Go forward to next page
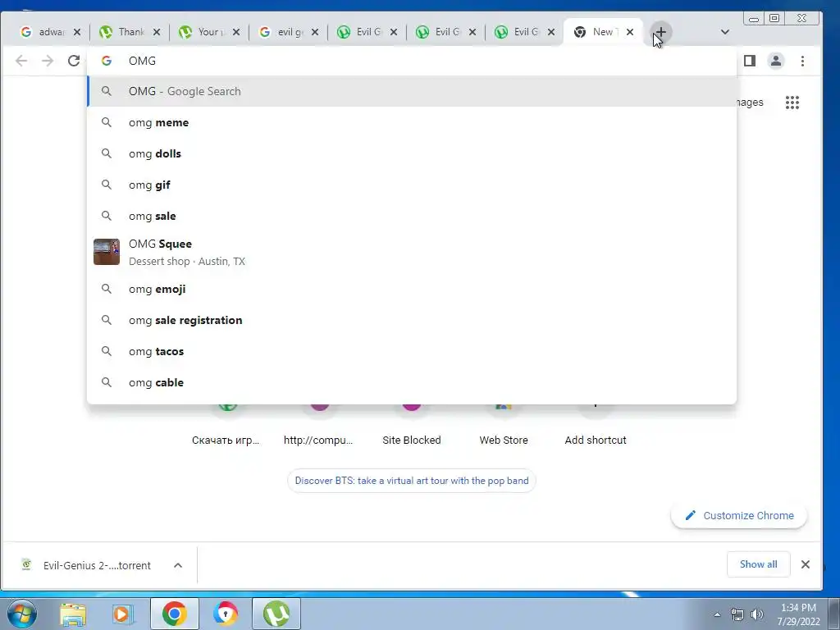This screenshot has height=630, width=840. [x=48, y=61]
